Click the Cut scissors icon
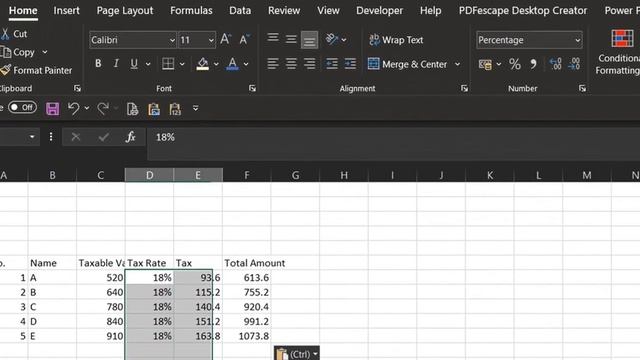 point(5,34)
